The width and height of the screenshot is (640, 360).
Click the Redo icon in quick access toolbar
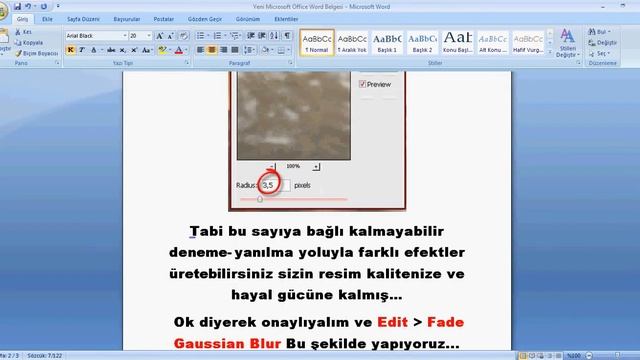click(44, 7)
